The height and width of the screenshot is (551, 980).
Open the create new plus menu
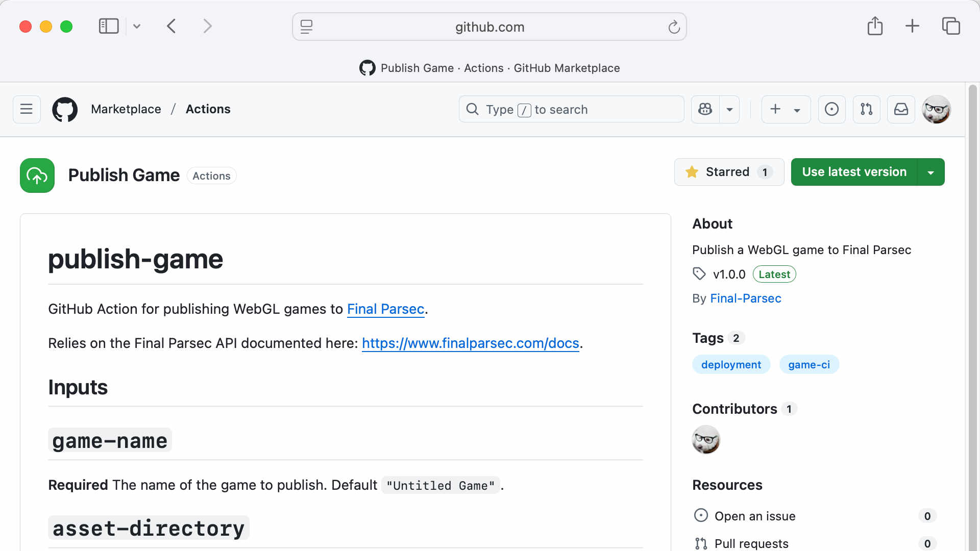(x=786, y=109)
